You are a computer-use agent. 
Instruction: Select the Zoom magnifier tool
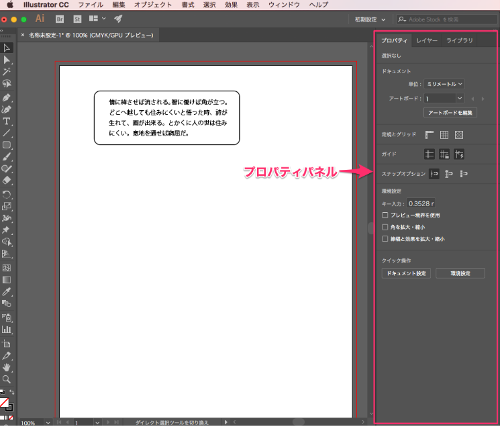[x=7, y=379]
